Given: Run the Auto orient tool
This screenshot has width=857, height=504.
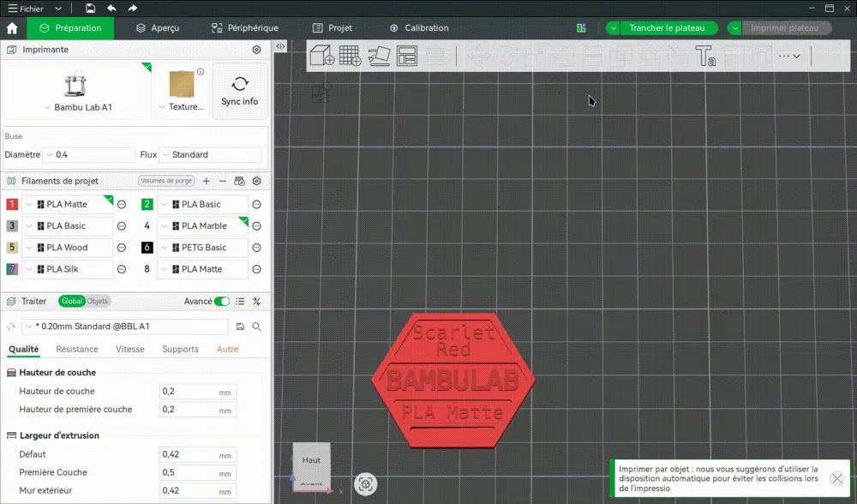Looking at the screenshot, I should click(x=379, y=56).
